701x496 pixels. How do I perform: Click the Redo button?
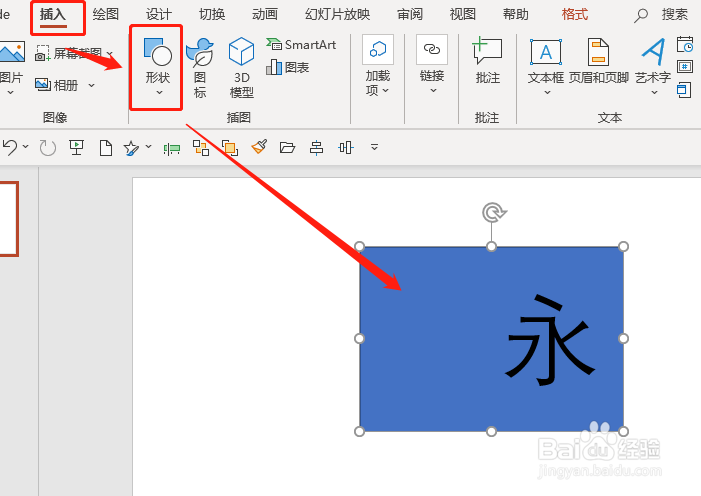click(x=47, y=148)
